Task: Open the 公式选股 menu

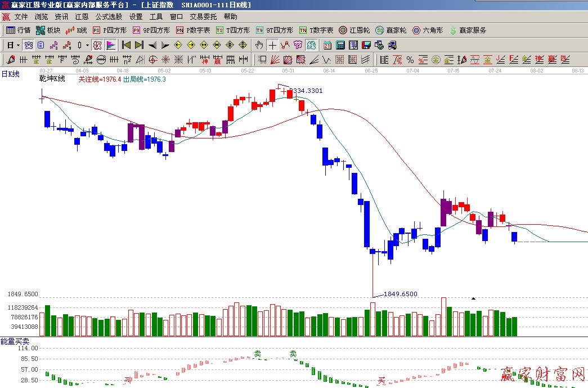Action: pos(109,17)
